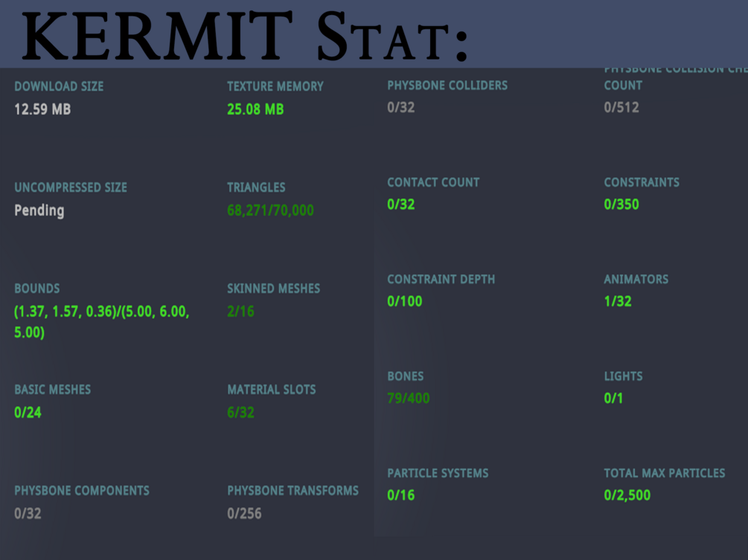Image resolution: width=748 pixels, height=560 pixels.
Task: Click the 12.59 MB download value
Action: (42, 109)
